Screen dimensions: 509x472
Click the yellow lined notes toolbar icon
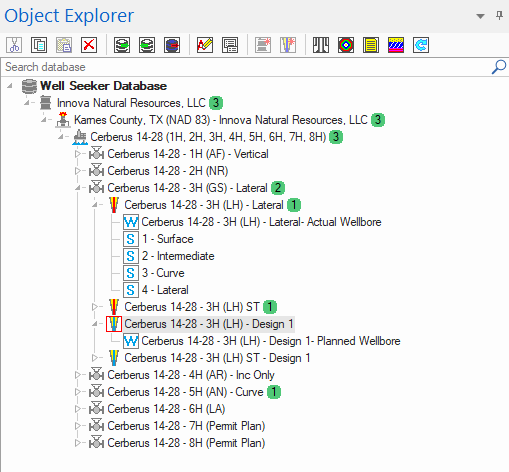(x=371, y=45)
